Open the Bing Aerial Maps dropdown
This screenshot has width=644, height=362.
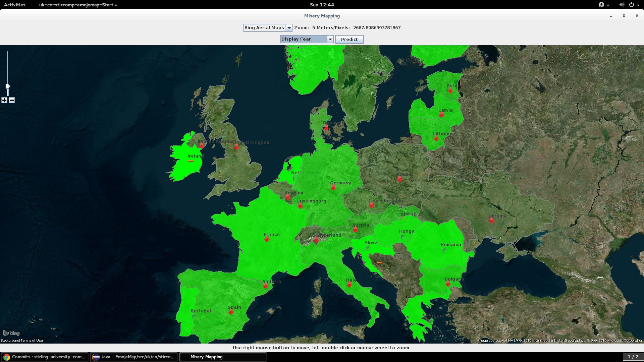tap(289, 28)
